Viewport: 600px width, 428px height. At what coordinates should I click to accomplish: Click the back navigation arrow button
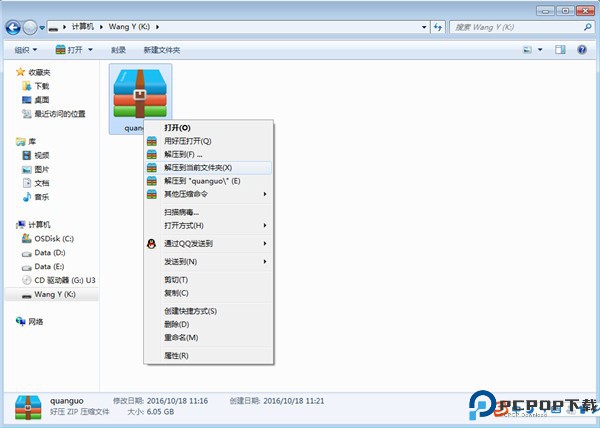(15, 27)
